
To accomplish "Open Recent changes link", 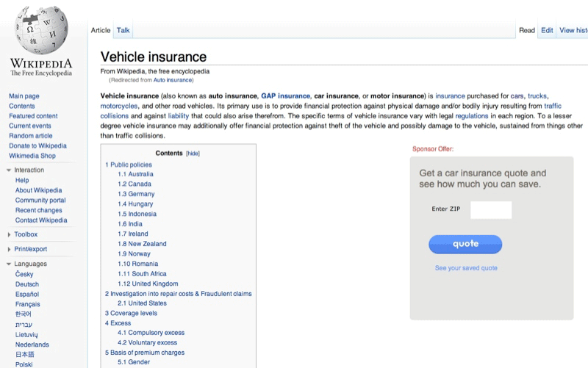I will 39,210.
